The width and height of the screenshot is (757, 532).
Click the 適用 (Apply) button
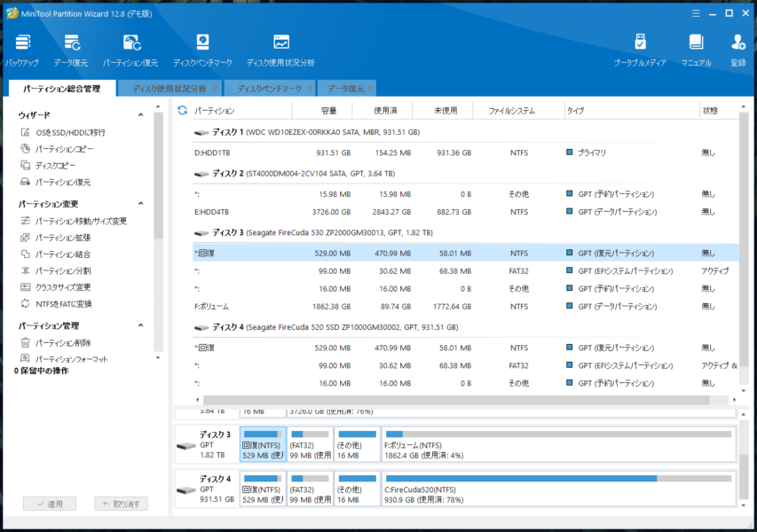pos(50,504)
